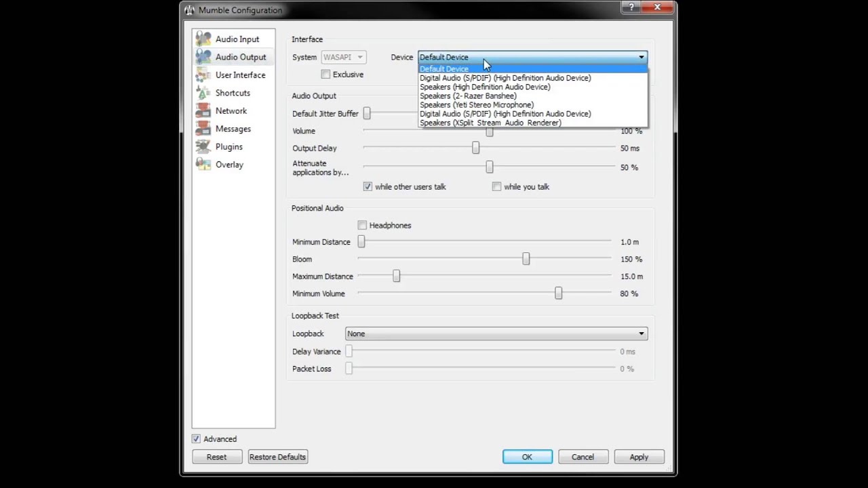Collapse the Device dropdown arrow

[x=641, y=57]
